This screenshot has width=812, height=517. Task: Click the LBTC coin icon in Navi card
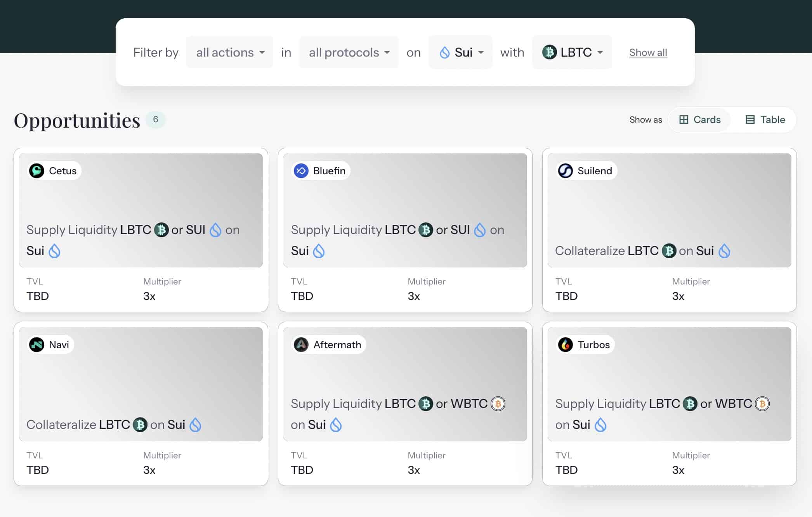click(140, 425)
